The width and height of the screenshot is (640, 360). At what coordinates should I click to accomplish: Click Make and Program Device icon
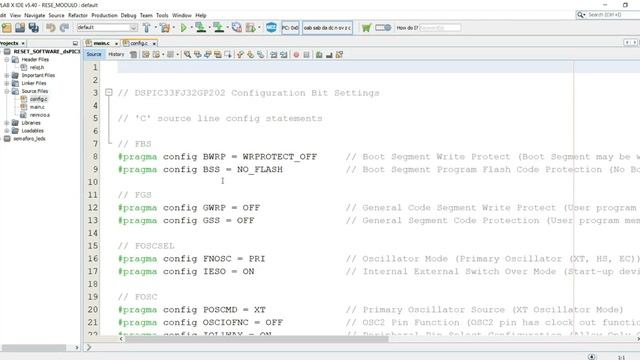point(200,28)
